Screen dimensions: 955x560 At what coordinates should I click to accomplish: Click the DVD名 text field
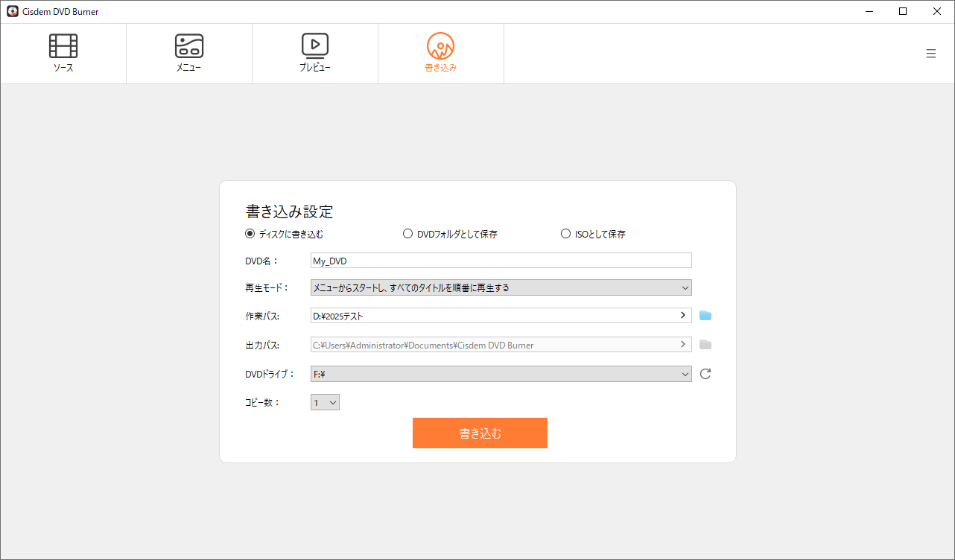pyautogui.click(x=501, y=261)
